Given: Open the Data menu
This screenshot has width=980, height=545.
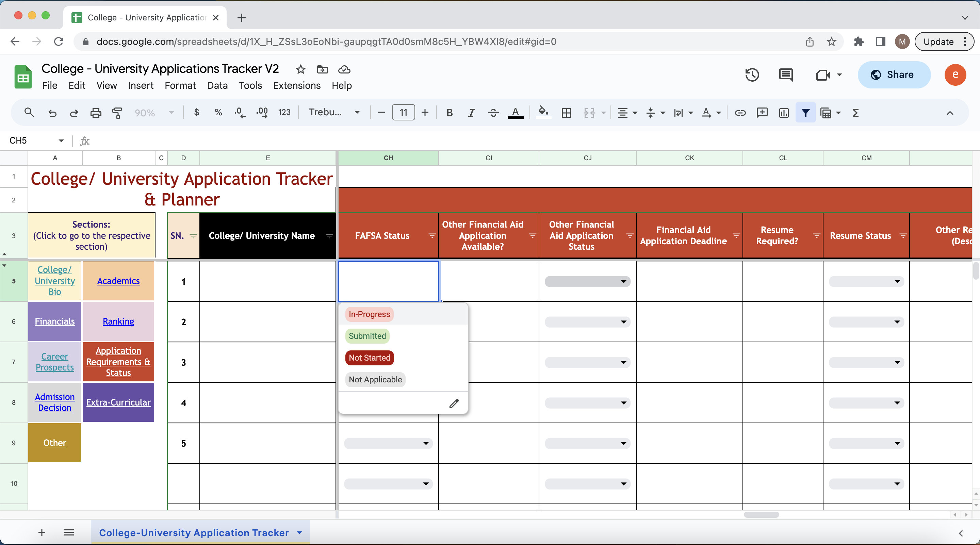Looking at the screenshot, I should click(x=217, y=85).
